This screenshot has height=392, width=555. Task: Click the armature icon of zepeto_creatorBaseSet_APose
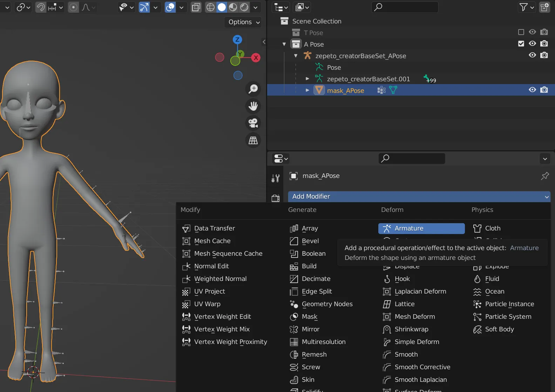(x=307, y=55)
